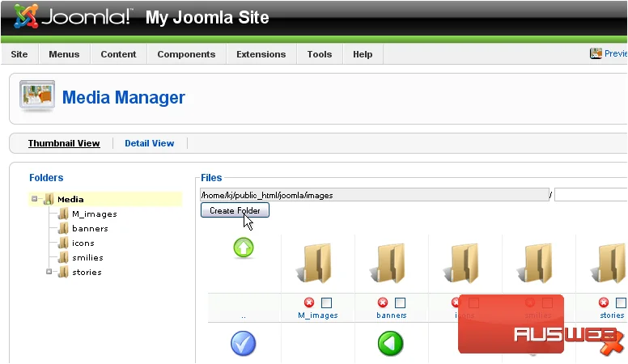Click the Joomla logo icon
Viewport: 628px width, 364px height.
click(26, 16)
